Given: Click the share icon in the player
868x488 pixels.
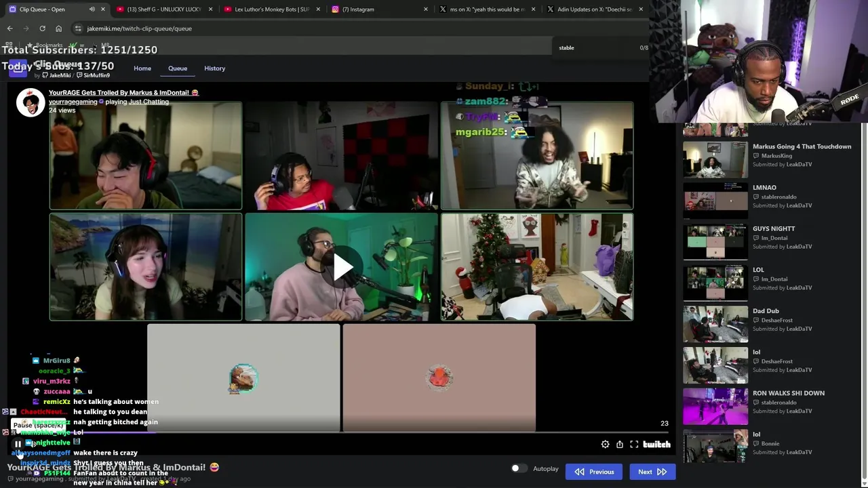Looking at the screenshot, I should (x=620, y=445).
